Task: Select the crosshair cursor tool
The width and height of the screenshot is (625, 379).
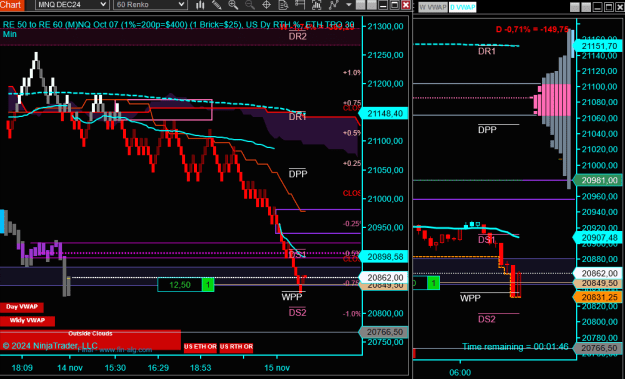Action: 266,5
